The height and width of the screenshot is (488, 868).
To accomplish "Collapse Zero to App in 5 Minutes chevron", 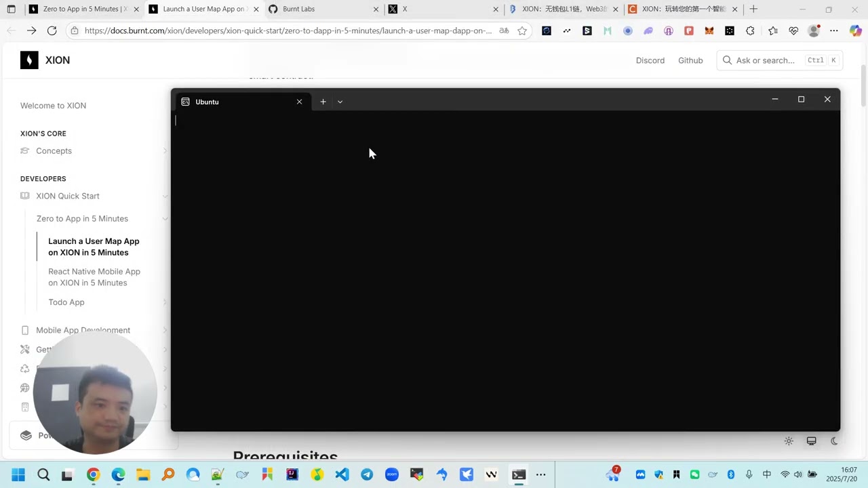I will (165, 219).
